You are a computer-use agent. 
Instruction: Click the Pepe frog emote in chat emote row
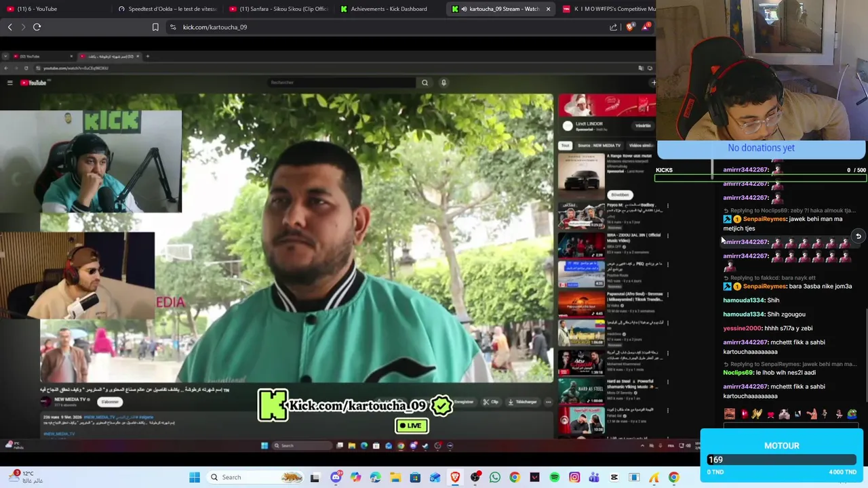pyautogui.click(x=852, y=414)
